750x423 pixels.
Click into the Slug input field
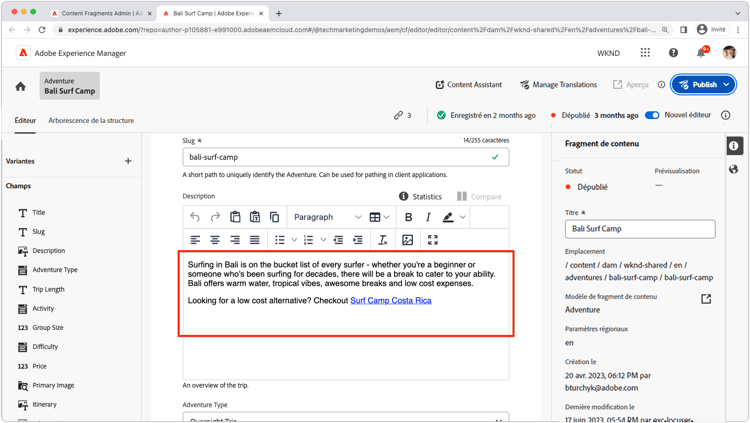coord(345,157)
